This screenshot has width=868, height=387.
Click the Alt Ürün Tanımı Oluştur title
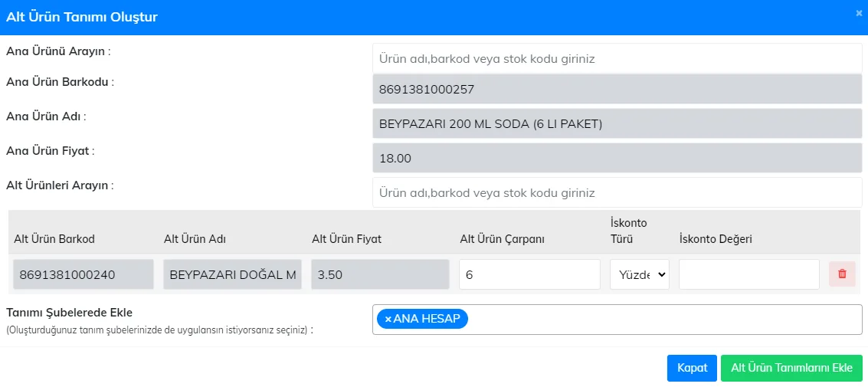pos(82,17)
